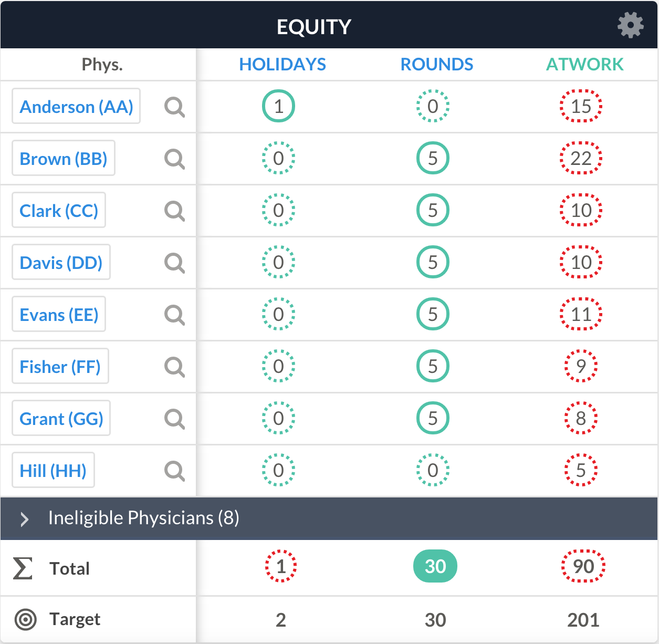The width and height of the screenshot is (659, 644).
Task: Click magnifier icon next to Grant (GG)
Action: point(174,419)
